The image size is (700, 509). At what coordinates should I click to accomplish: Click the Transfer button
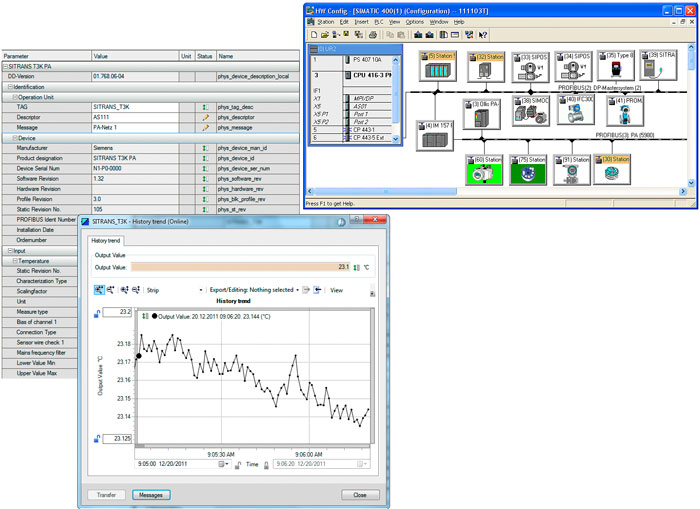(x=106, y=495)
